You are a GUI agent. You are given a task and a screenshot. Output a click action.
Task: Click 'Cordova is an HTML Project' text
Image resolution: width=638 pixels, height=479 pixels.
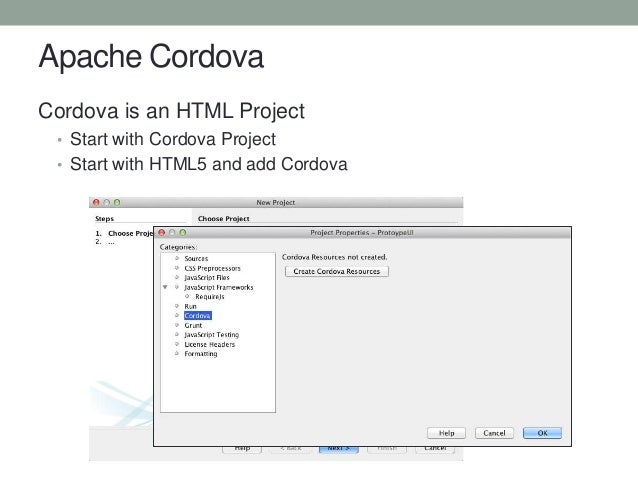coord(171,111)
